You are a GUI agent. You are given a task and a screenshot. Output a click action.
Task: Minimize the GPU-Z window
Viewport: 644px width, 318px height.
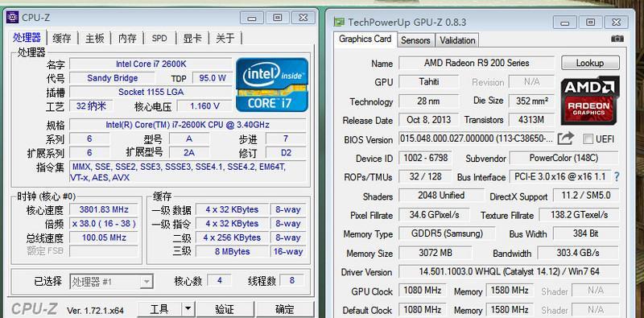pos(565,23)
